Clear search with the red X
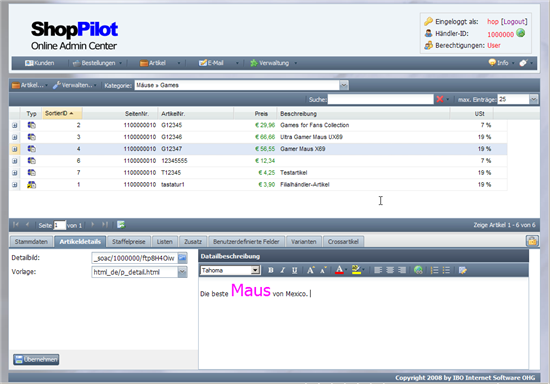Image resolution: width=550 pixels, height=384 pixels. (x=440, y=99)
